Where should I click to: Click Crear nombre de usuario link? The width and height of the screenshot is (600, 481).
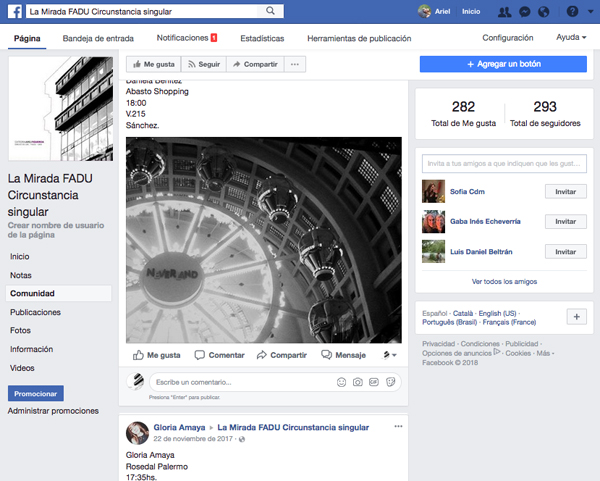coord(56,230)
